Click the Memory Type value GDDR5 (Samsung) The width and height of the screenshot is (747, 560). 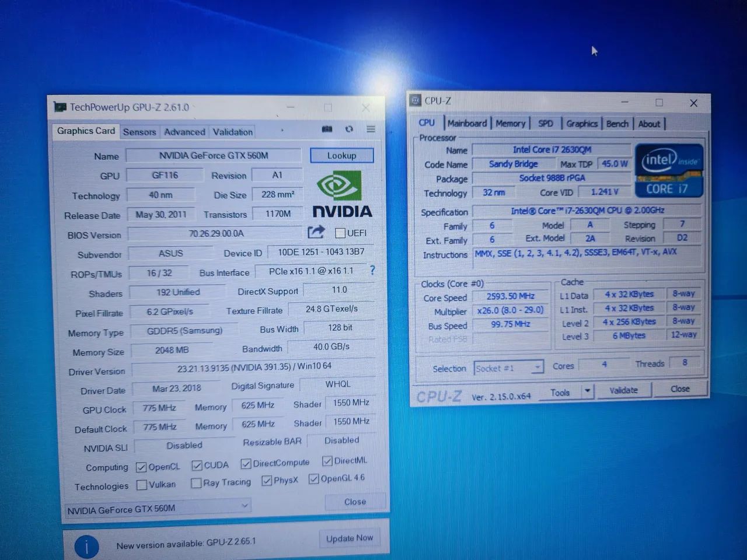point(184,330)
